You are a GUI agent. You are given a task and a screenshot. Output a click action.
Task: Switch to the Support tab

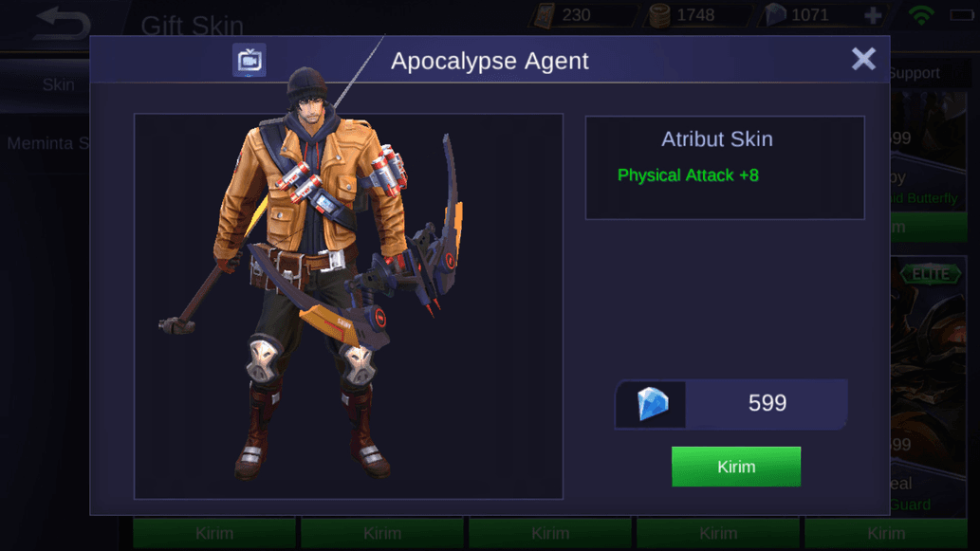pyautogui.click(x=915, y=73)
